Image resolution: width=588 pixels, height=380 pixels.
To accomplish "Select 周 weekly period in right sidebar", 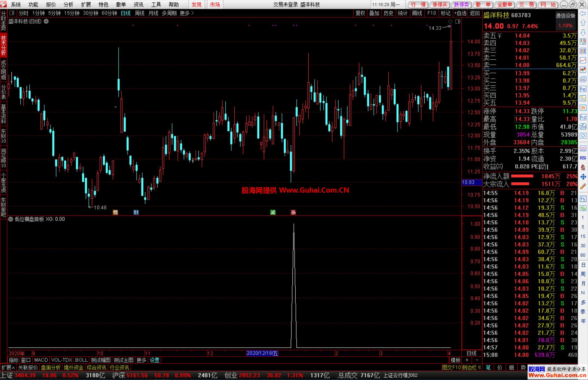I will coord(583,274).
